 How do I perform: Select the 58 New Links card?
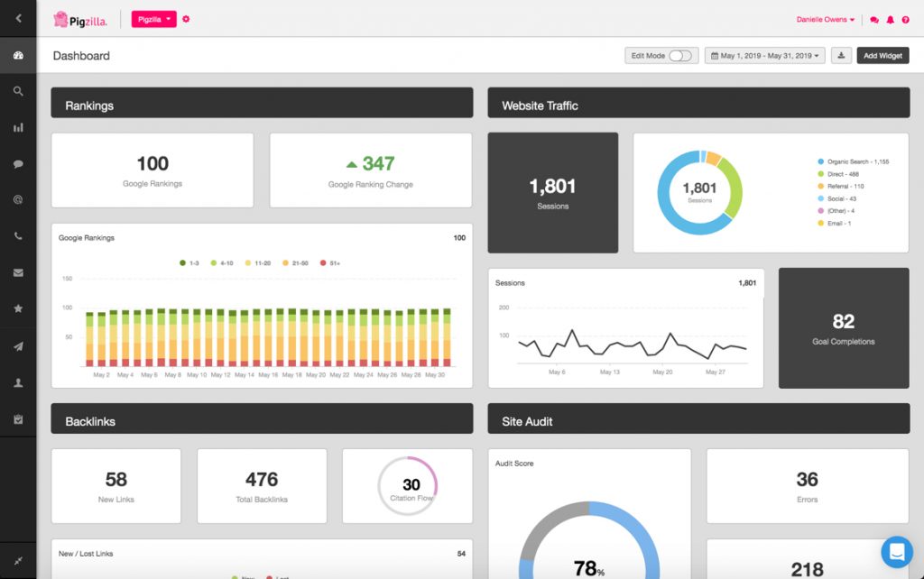pyautogui.click(x=116, y=486)
